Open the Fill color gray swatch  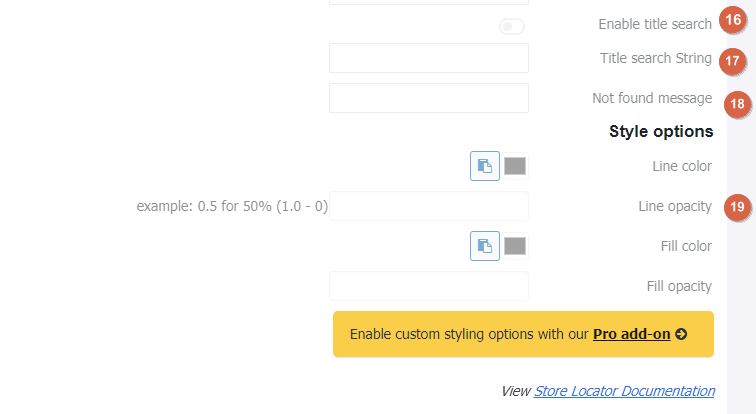pos(515,246)
